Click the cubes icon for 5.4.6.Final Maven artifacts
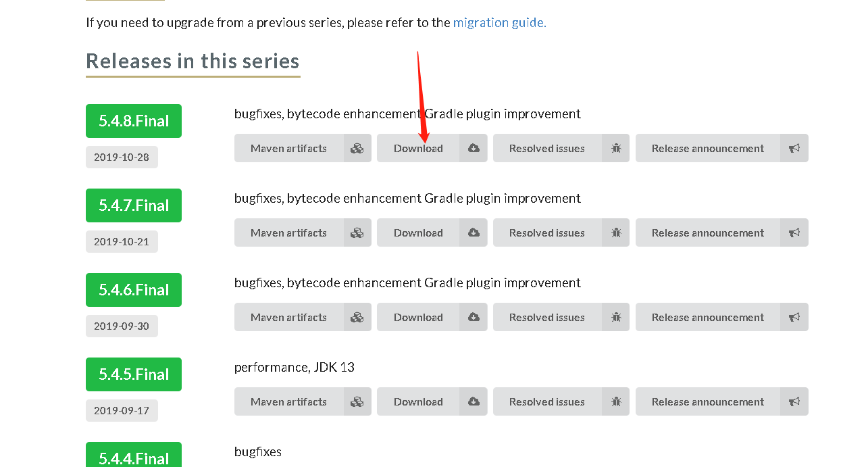 [x=357, y=317]
